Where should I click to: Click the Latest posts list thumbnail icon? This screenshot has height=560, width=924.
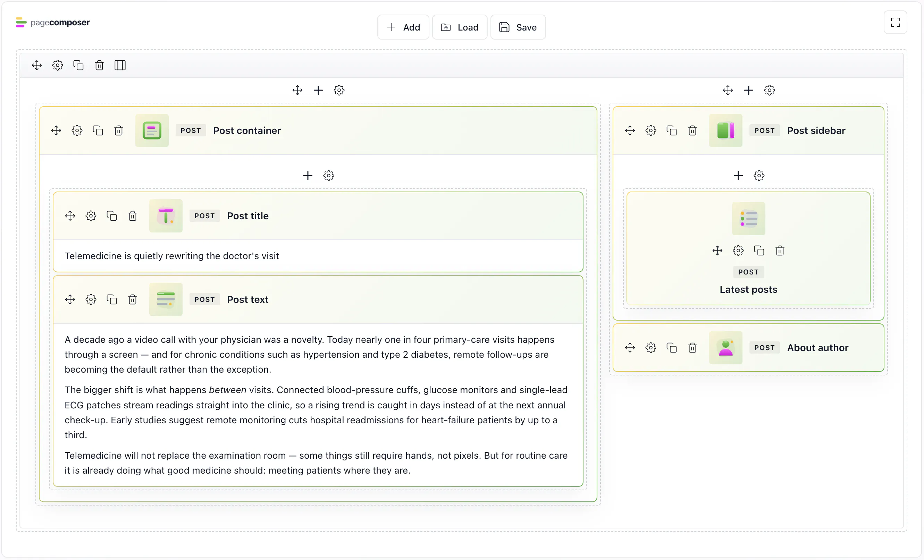click(748, 219)
